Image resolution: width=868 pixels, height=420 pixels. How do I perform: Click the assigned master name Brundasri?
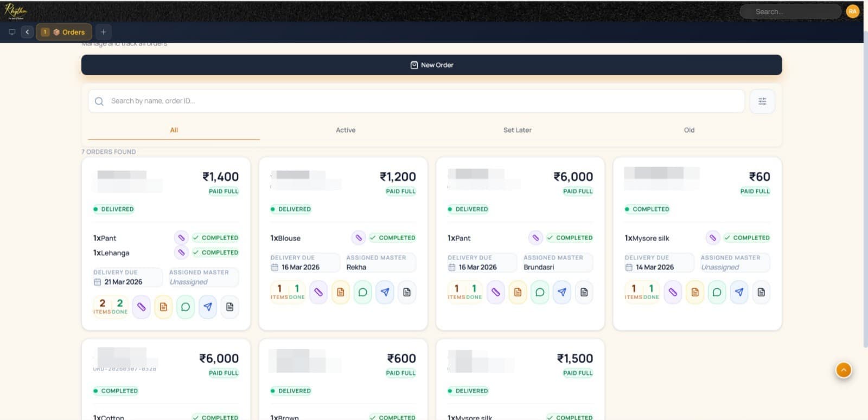(x=539, y=267)
